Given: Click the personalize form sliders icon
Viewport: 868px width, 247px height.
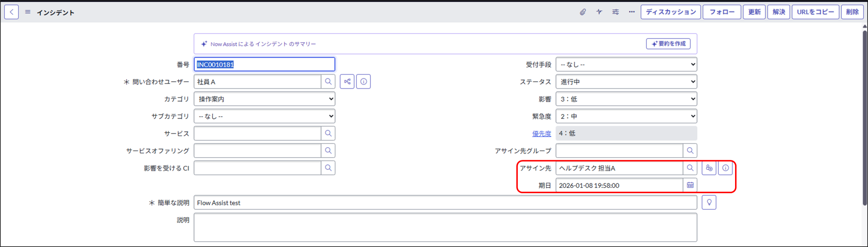Looking at the screenshot, I should (615, 12).
